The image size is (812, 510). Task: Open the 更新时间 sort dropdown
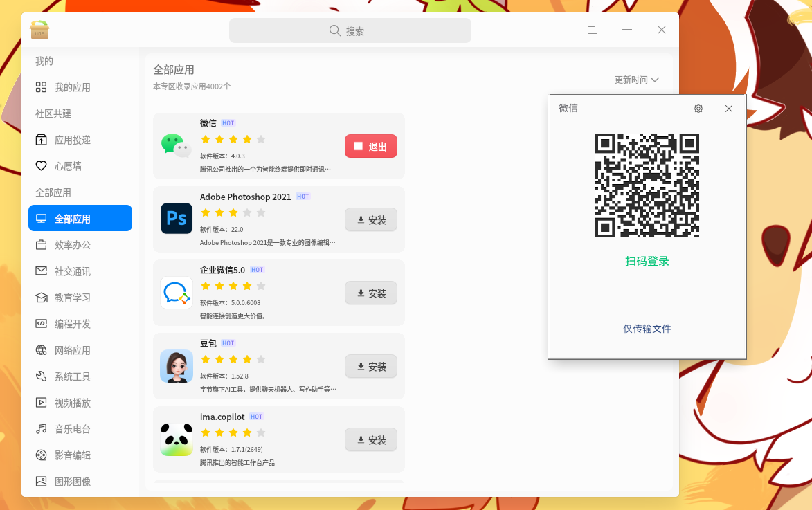(x=636, y=80)
